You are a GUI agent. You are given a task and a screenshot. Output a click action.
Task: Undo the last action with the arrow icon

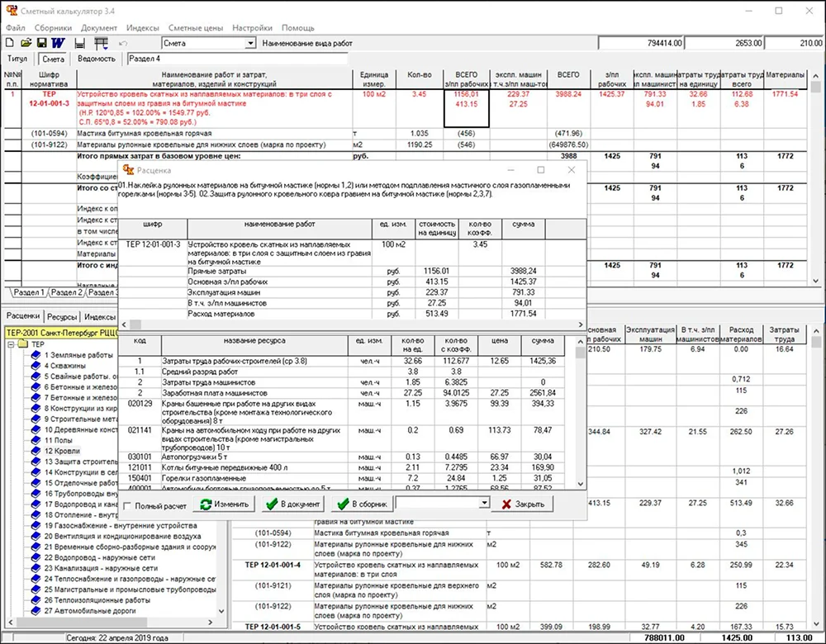[123, 43]
